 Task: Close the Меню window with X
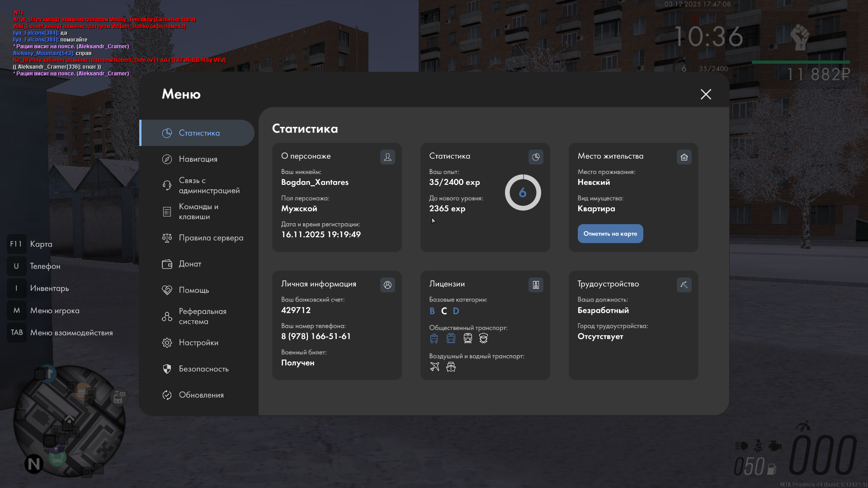(x=706, y=94)
